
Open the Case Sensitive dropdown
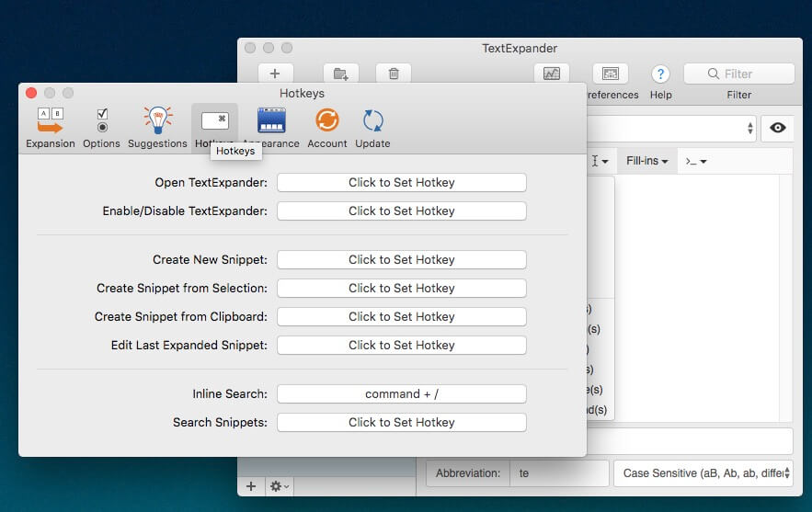pyautogui.click(x=703, y=473)
